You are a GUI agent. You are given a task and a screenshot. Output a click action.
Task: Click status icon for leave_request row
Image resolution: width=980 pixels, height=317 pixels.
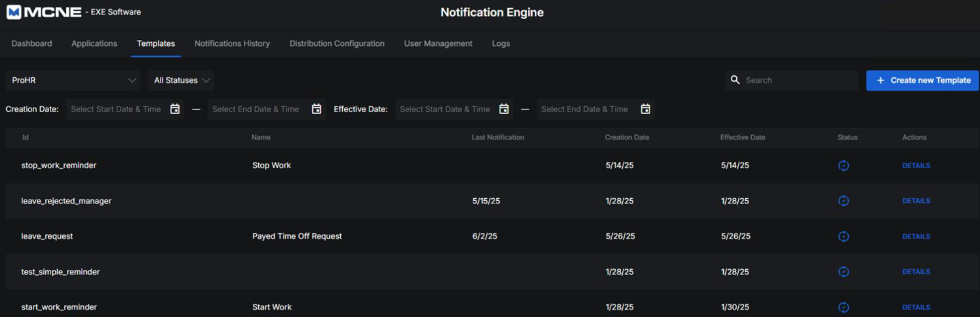843,236
